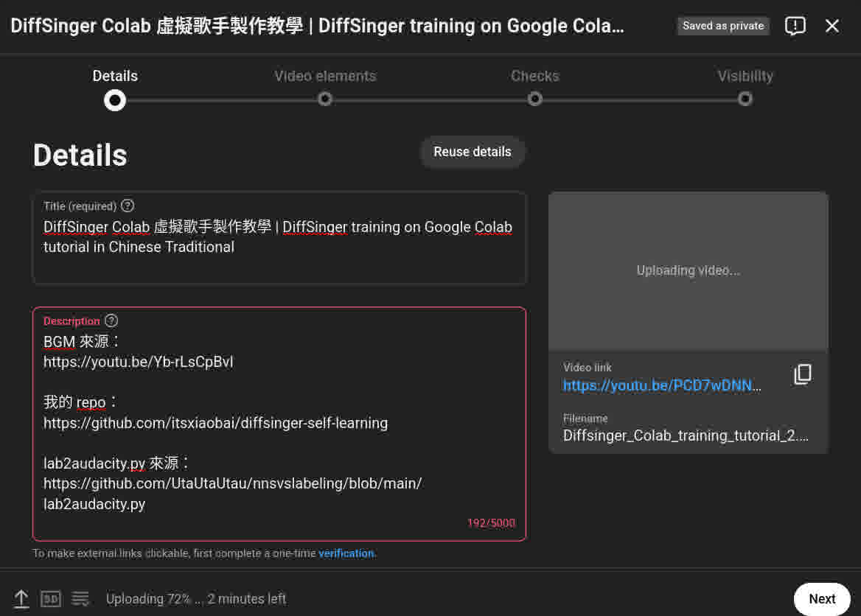Click the 'Video link' label
The height and width of the screenshot is (616, 861).
587,367
